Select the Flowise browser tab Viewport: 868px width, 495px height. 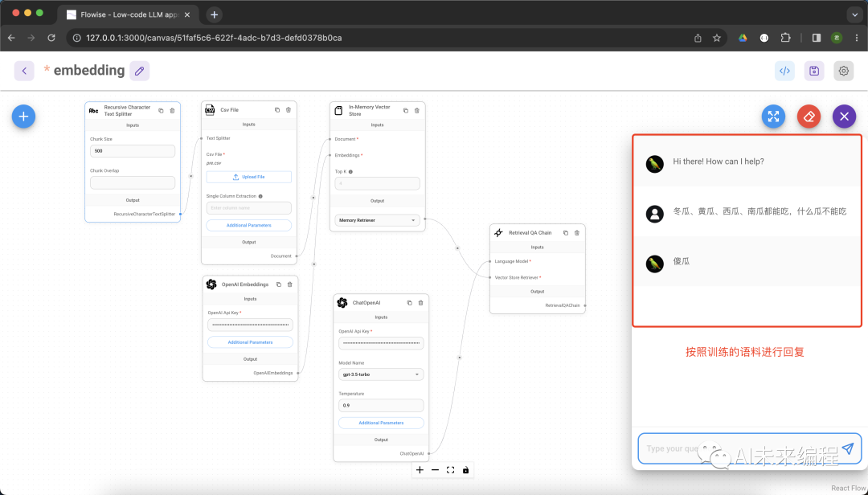(x=129, y=15)
